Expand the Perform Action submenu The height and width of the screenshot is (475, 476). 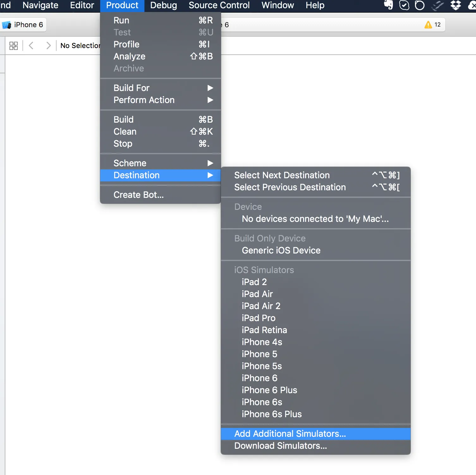[x=161, y=100]
